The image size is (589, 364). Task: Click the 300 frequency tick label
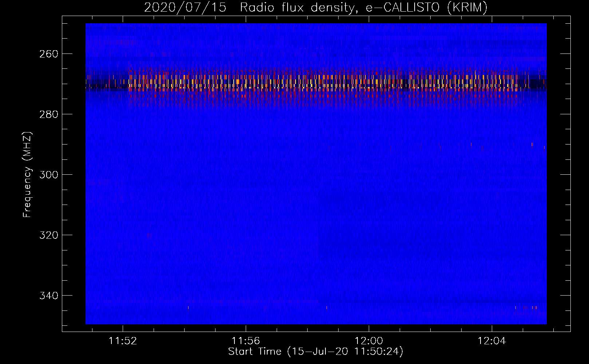(x=48, y=175)
